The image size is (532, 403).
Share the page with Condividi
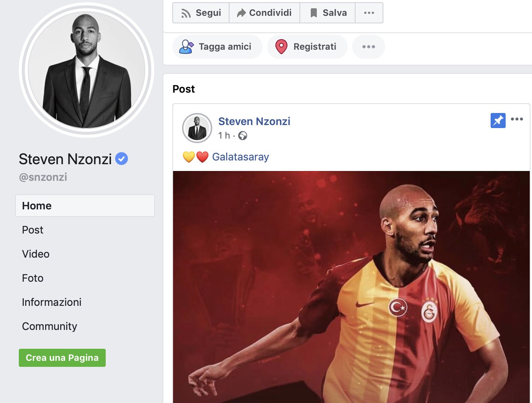coord(264,13)
